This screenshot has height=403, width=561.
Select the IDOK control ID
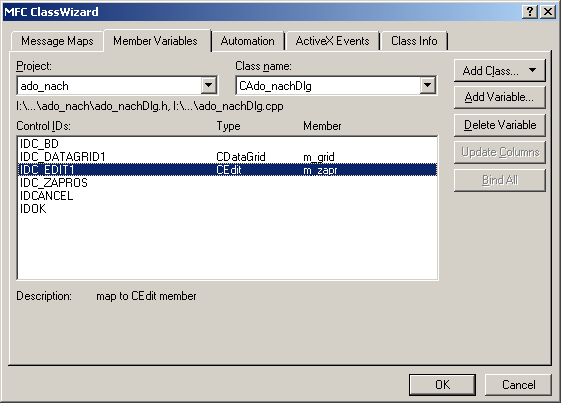[227, 209]
